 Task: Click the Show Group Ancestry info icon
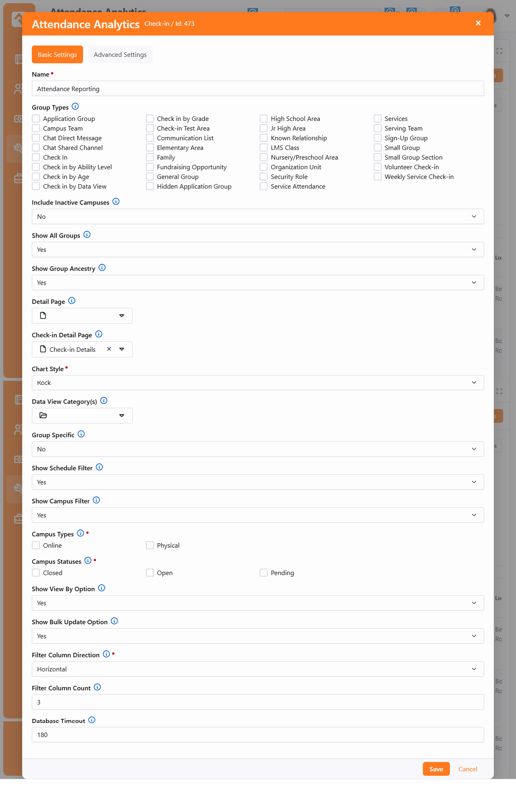tap(102, 268)
